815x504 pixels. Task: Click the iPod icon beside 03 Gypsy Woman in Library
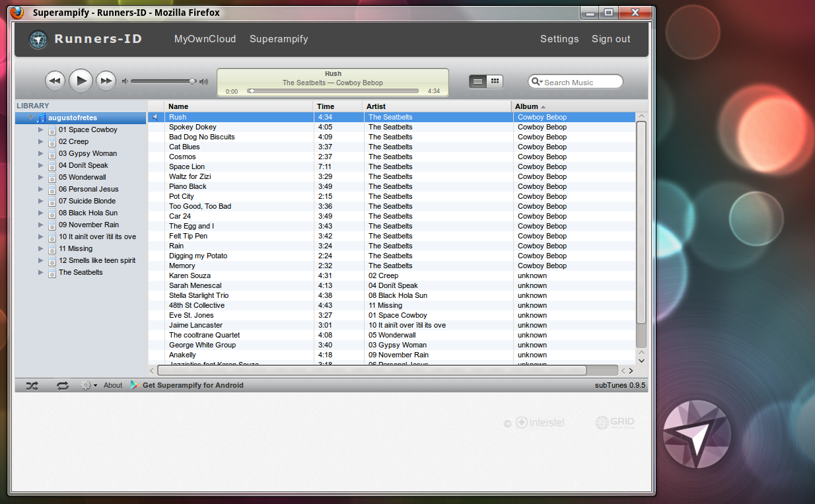[x=52, y=154]
